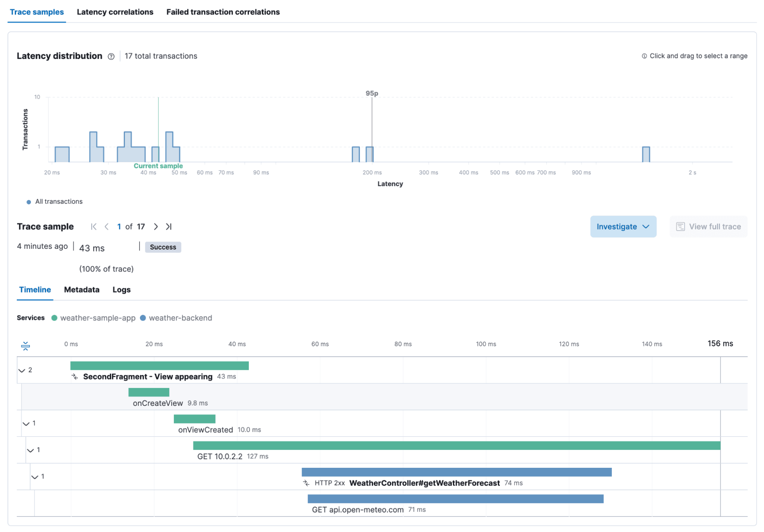Click the GET api.open-meteo.com span bar

pyautogui.click(x=455, y=499)
